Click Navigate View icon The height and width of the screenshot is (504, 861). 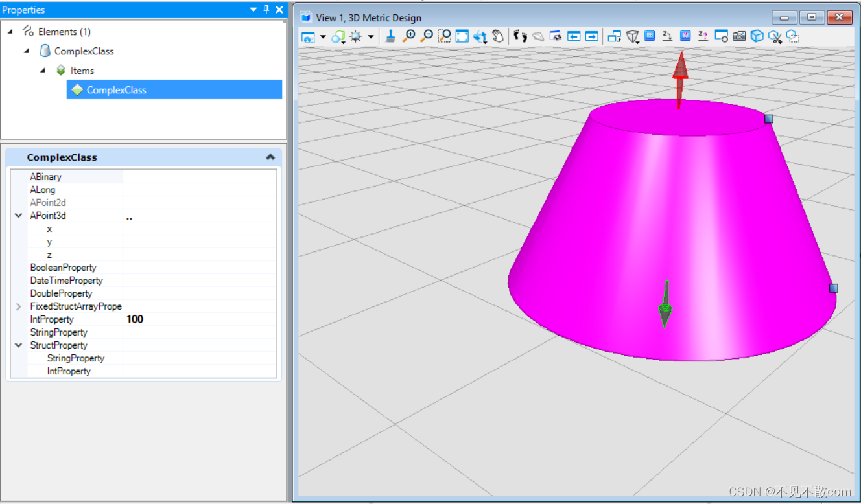pyautogui.click(x=556, y=36)
